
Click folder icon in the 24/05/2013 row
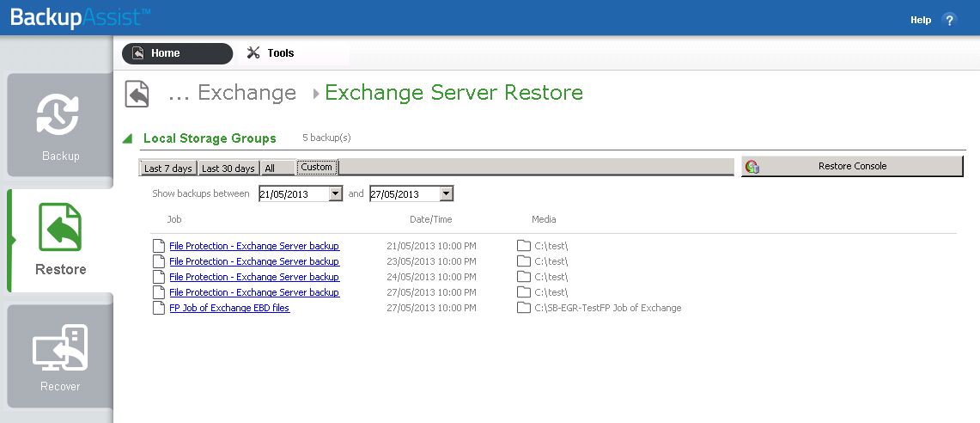[524, 277]
